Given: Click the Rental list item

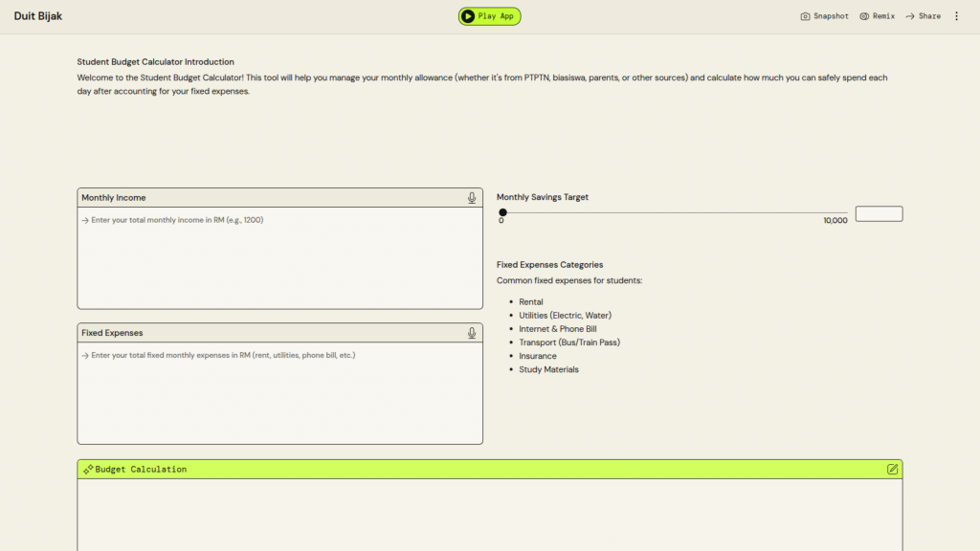Looking at the screenshot, I should point(531,301).
